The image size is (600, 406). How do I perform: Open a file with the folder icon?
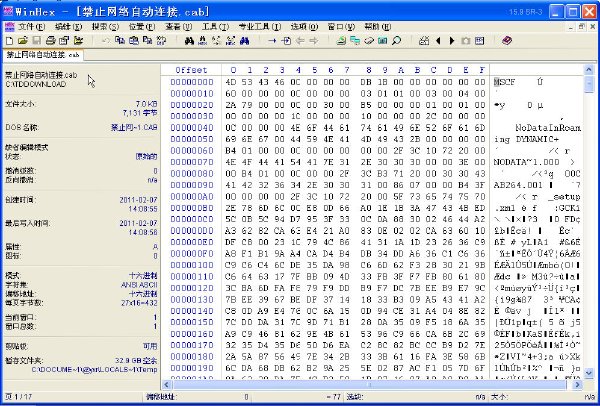point(23,41)
